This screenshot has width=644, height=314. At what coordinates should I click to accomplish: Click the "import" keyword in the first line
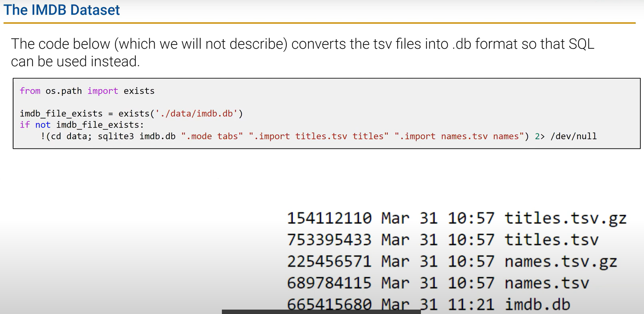click(x=103, y=91)
